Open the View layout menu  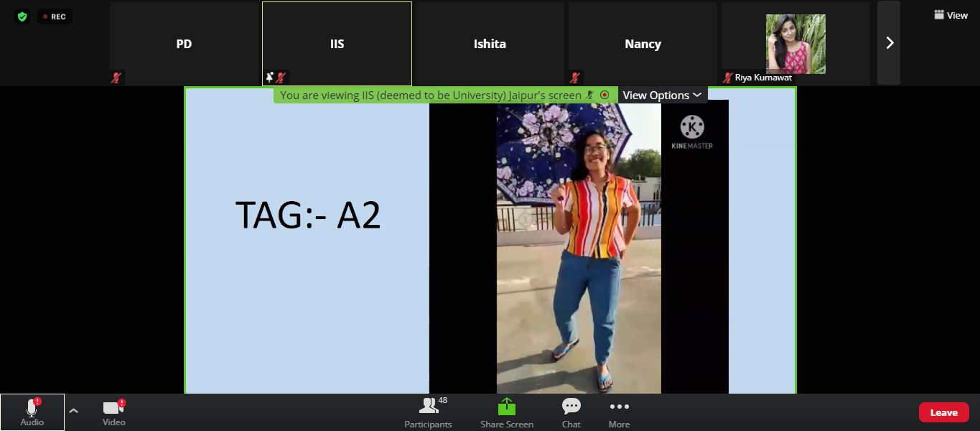951,15
